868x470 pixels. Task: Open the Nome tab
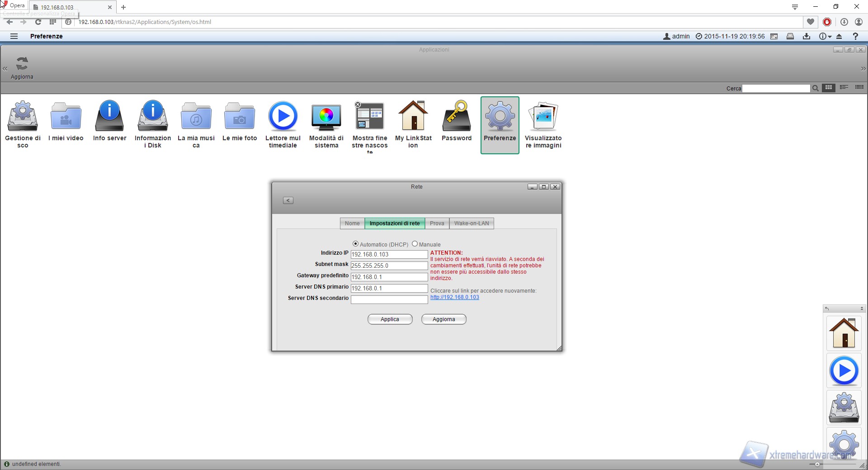352,223
